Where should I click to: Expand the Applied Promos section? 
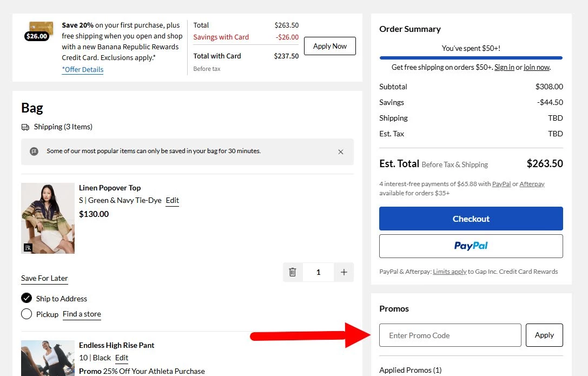[x=411, y=370]
